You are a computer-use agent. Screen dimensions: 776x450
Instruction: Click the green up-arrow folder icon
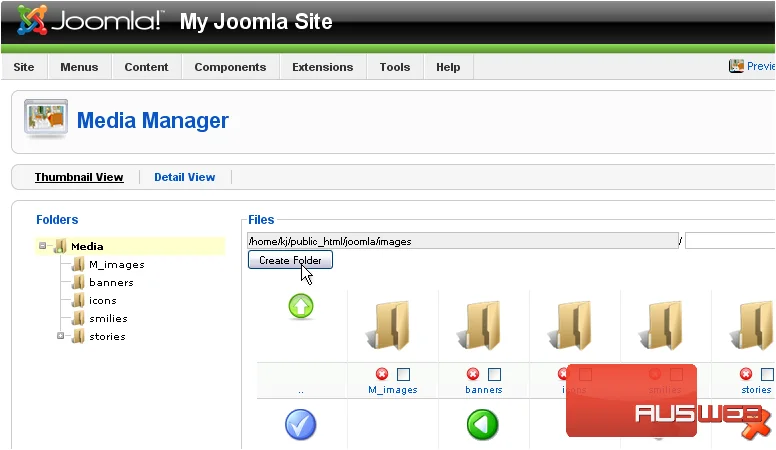(301, 306)
